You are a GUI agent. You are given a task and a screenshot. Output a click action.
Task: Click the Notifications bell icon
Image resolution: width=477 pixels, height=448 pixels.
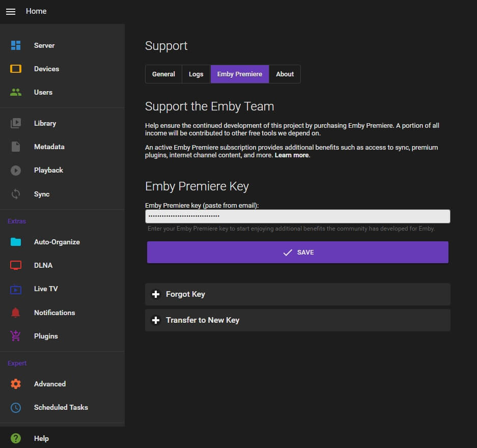click(x=15, y=313)
